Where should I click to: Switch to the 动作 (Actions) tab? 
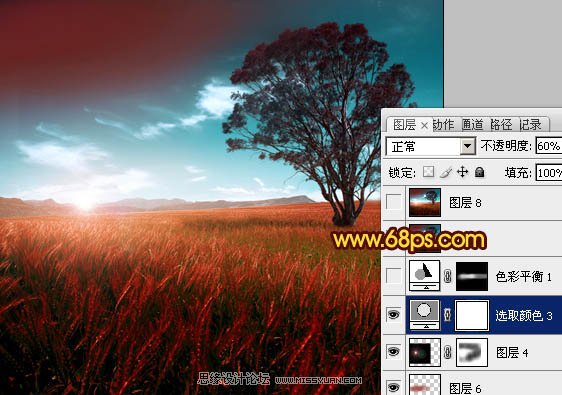443,125
